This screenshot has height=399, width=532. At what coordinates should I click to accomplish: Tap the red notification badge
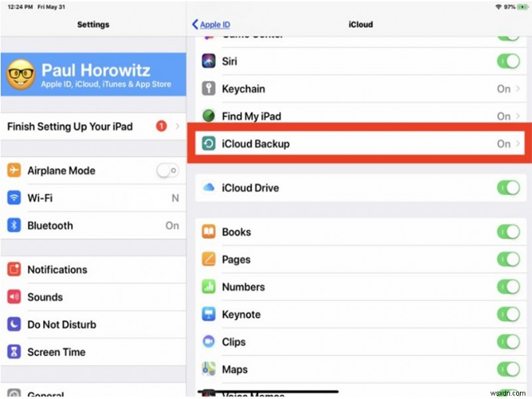pyautogui.click(x=161, y=126)
